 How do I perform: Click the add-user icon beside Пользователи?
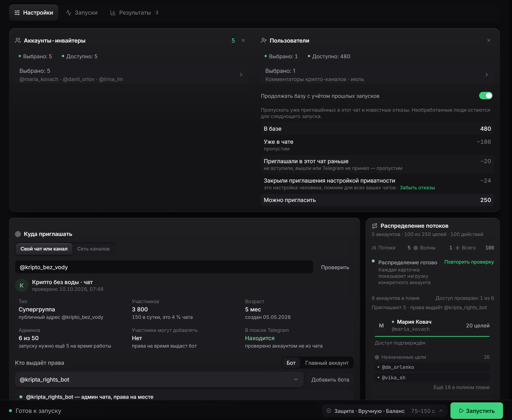264,40
